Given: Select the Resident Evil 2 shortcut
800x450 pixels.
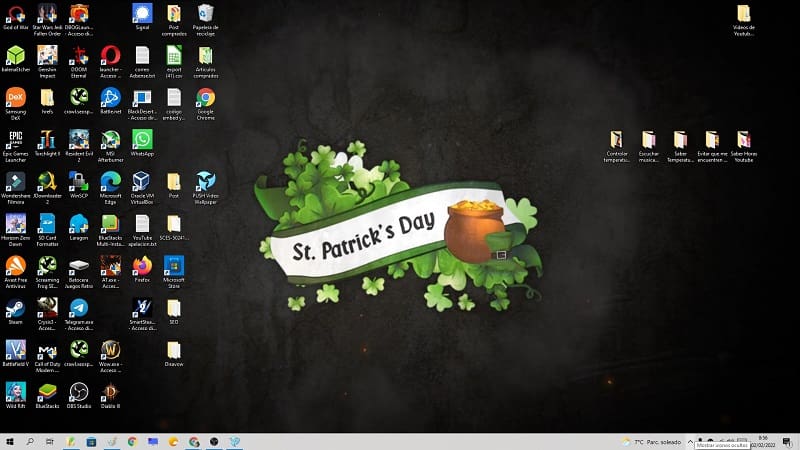Looking at the screenshot, I should tap(79, 146).
